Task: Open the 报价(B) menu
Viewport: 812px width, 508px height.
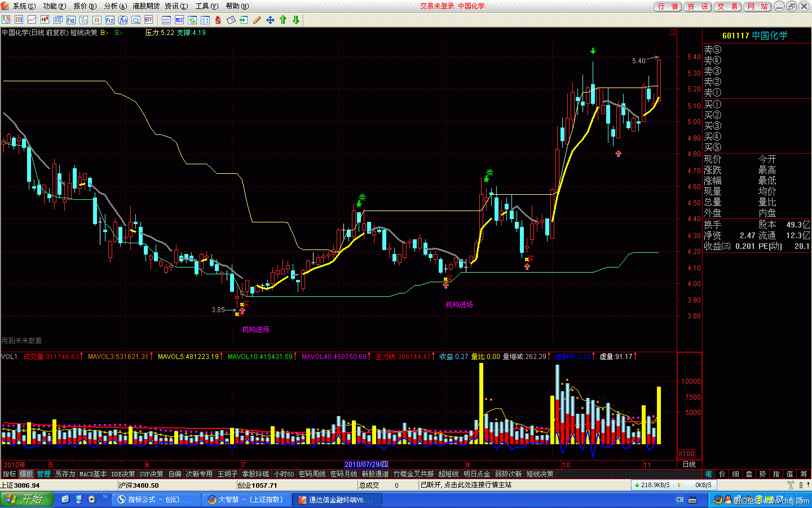Action: click(85, 6)
